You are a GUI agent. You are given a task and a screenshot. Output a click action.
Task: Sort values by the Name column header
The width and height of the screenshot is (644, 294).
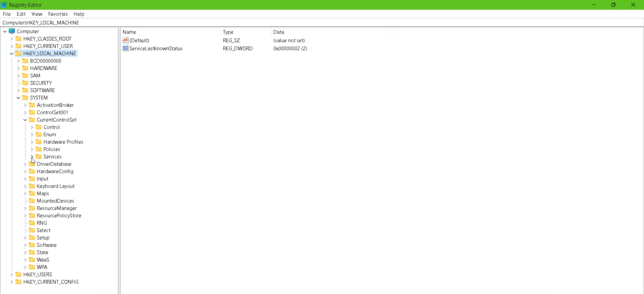[171, 32]
